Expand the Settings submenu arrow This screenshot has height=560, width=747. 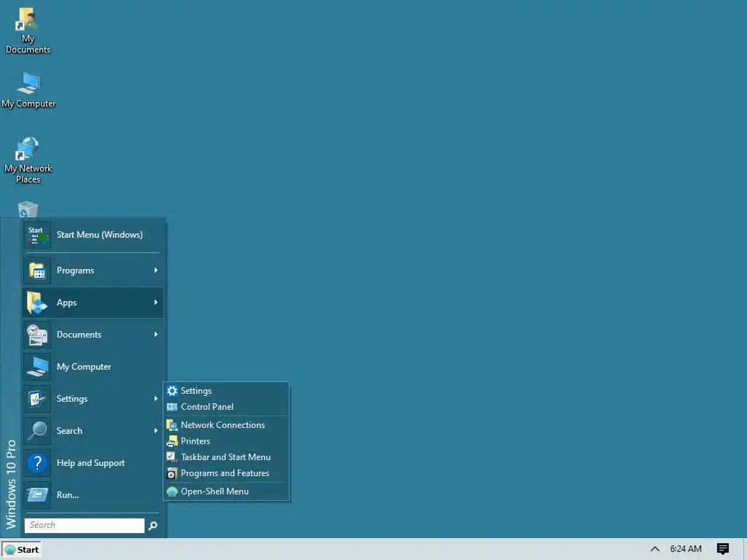point(156,399)
